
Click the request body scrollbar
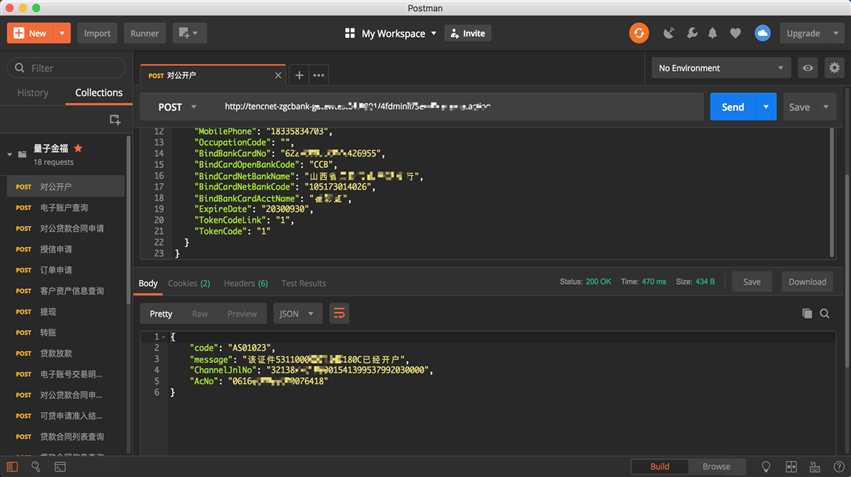832,193
